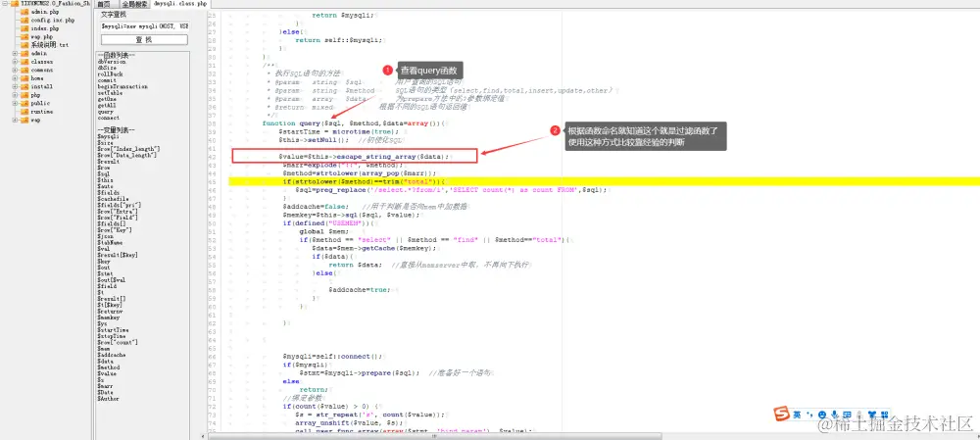Image resolution: width=980 pixels, height=440 pixels.
Task: Select the dmysqli.class.php tab
Action: click(x=180, y=4)
